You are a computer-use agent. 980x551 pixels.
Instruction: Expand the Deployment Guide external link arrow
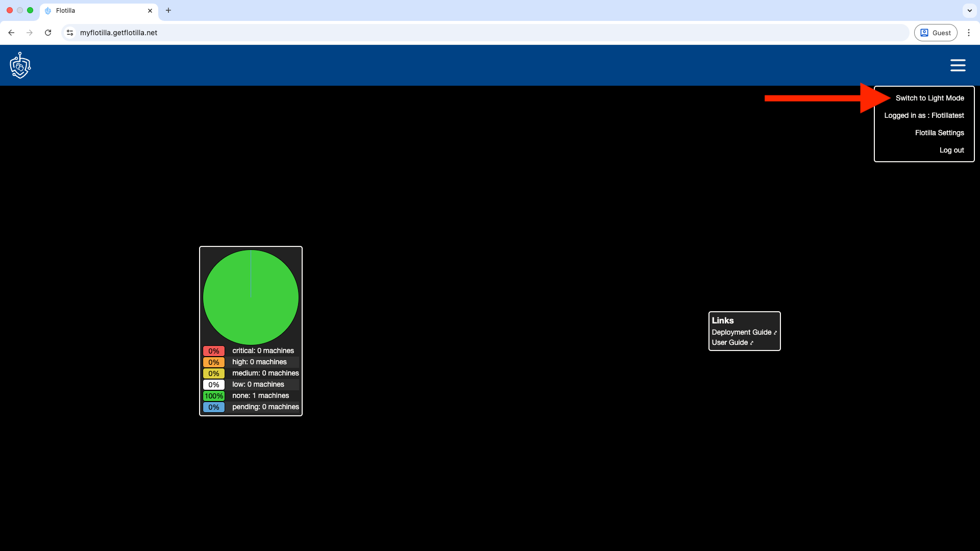pyautogui.click(x=774, y=332)
